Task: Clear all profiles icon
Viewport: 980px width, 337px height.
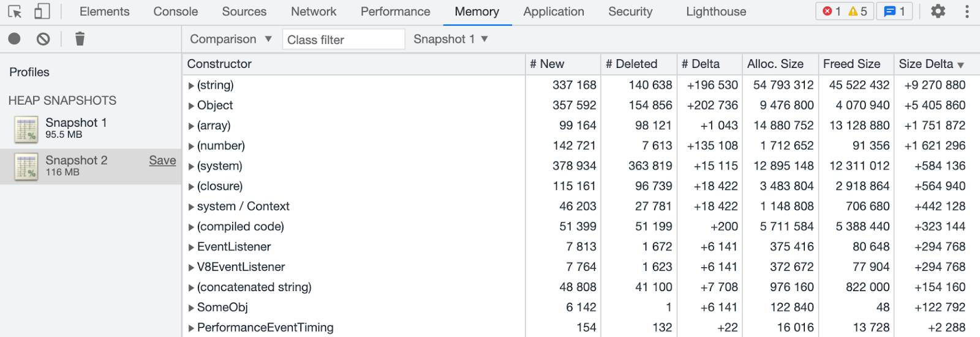Action: 43,39
